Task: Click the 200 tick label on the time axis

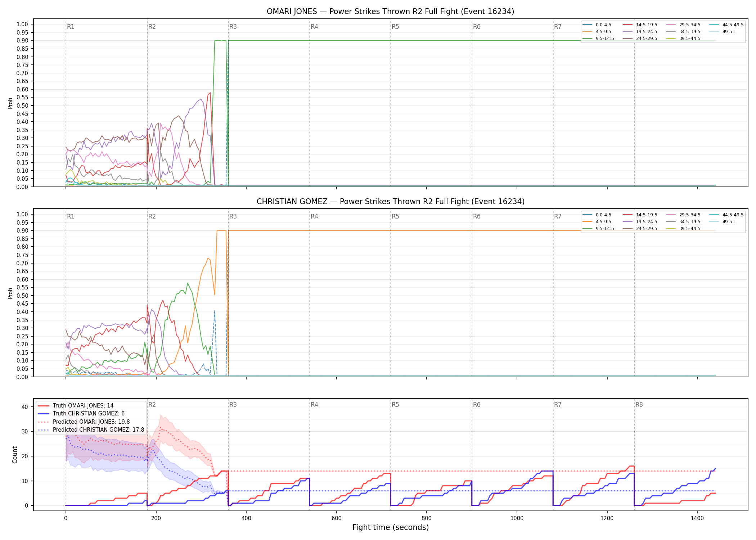Action: tap(156, 518)
